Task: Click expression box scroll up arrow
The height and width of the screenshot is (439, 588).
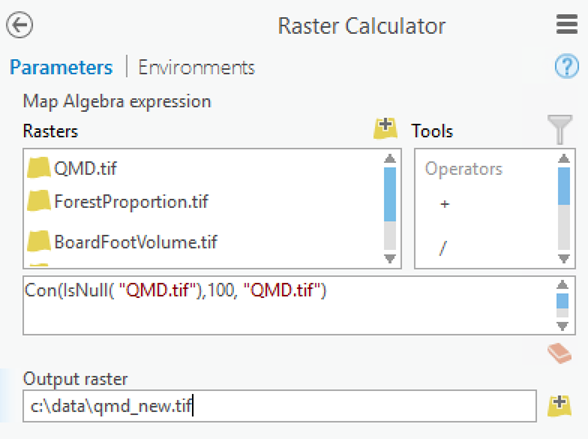Action: pos(562,285)
